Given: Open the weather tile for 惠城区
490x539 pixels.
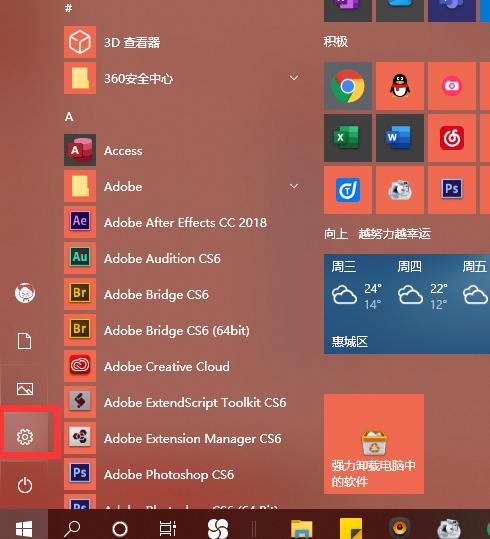Looking at the screenshot, I should pyautogui.click(x=407, y=304).
